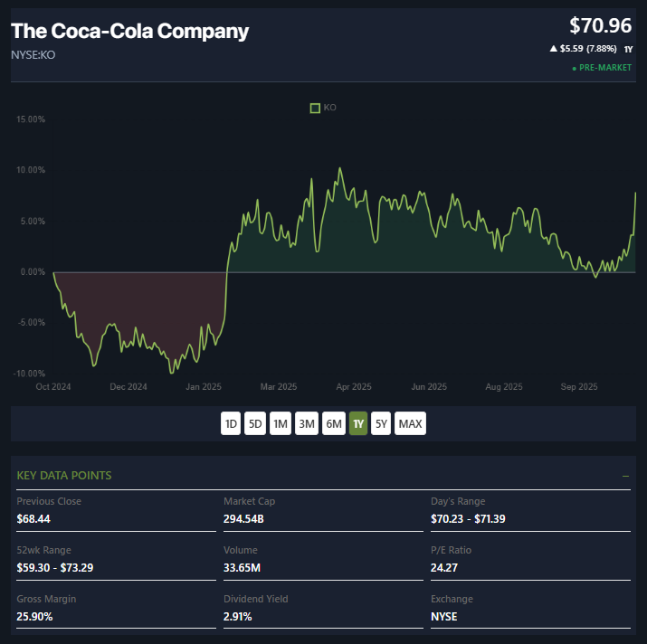
Task: Click the Market Cap value 294.54B
Action: pos(243,519)
